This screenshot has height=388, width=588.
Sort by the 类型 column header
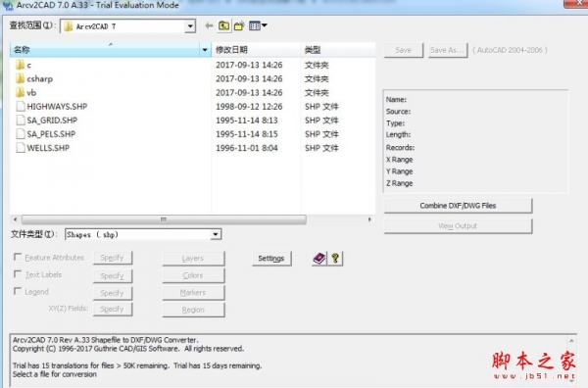tap(337, 50)
